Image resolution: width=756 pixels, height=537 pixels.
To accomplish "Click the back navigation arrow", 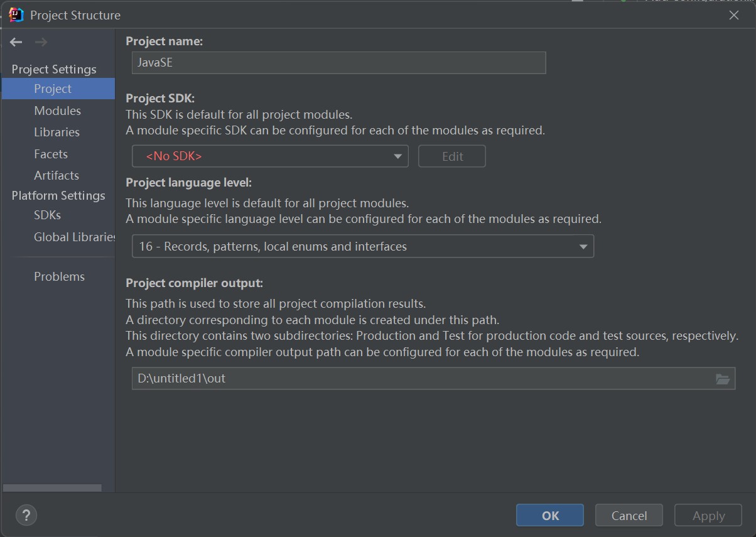I will pyautogui.click(x=16, y=42).
